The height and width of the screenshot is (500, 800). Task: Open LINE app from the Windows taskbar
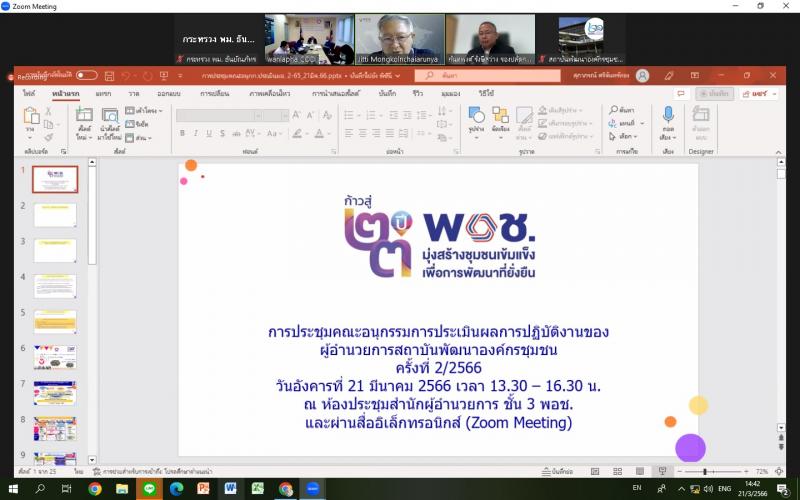tap(149, 489)
